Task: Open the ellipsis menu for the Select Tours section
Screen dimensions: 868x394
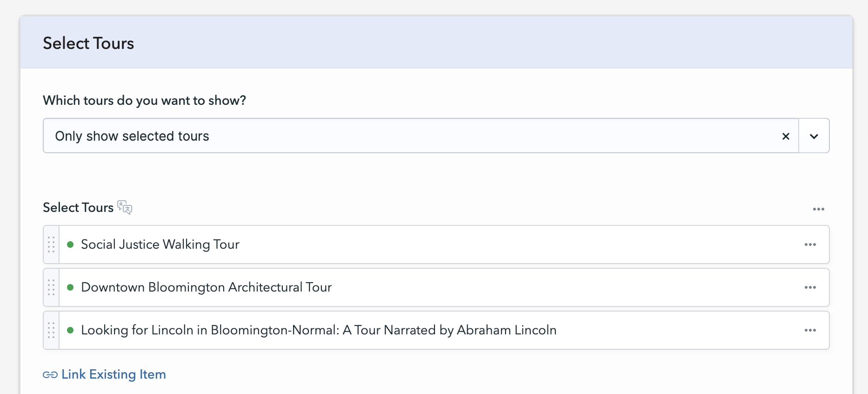Action: [x=819, y=209]
